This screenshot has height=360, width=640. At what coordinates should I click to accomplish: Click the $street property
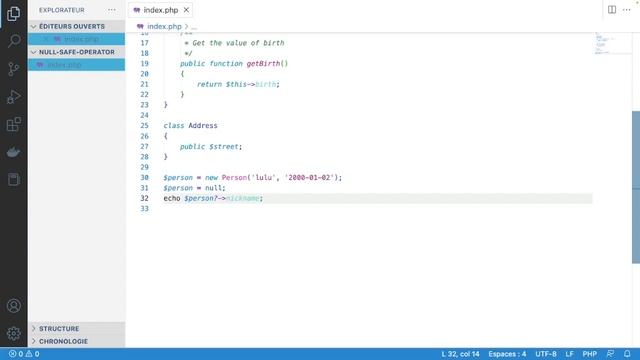[x=224, y=147]
